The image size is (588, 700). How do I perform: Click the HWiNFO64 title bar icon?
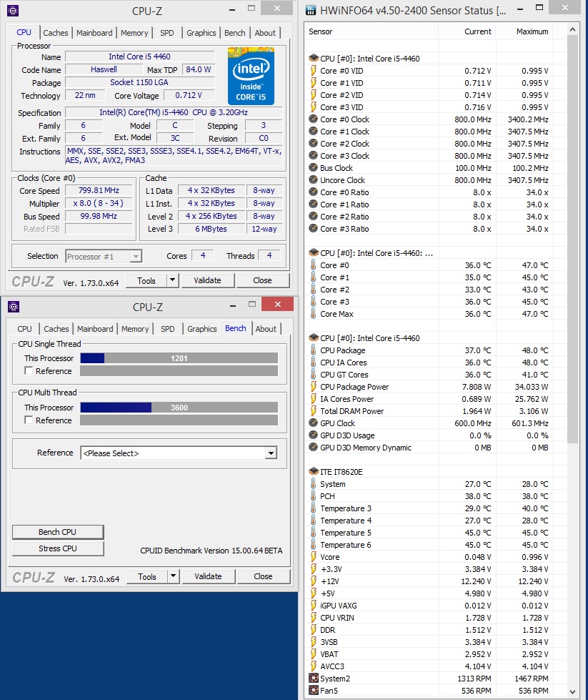click(x=312, y=11)
